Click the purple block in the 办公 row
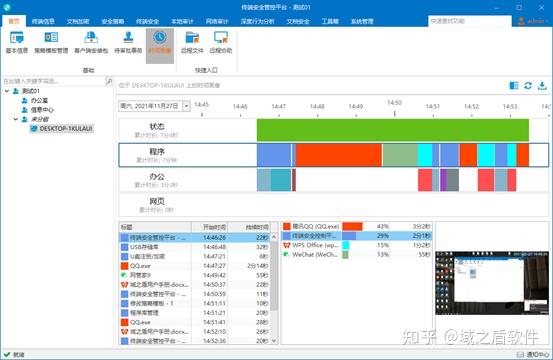The height and width of the screenshot is (360, 553). pyautogui.click(x=443, y=180)
